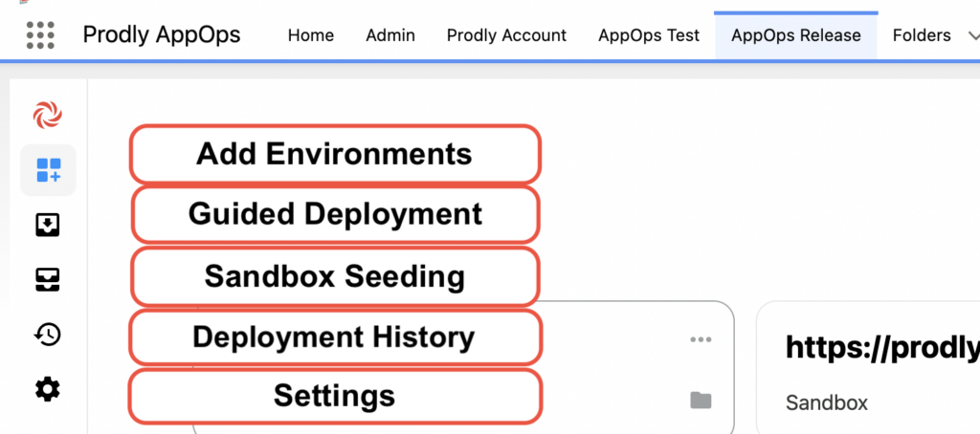The width and height of the screenshot is (980, 434).
Task: Open Deployment History clock icon
Action: (48, 335)
